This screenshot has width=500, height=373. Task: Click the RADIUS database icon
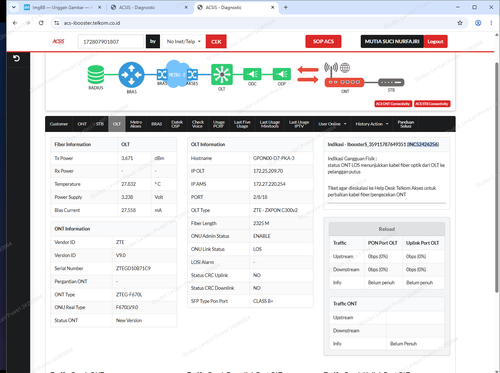click(96, 74)
